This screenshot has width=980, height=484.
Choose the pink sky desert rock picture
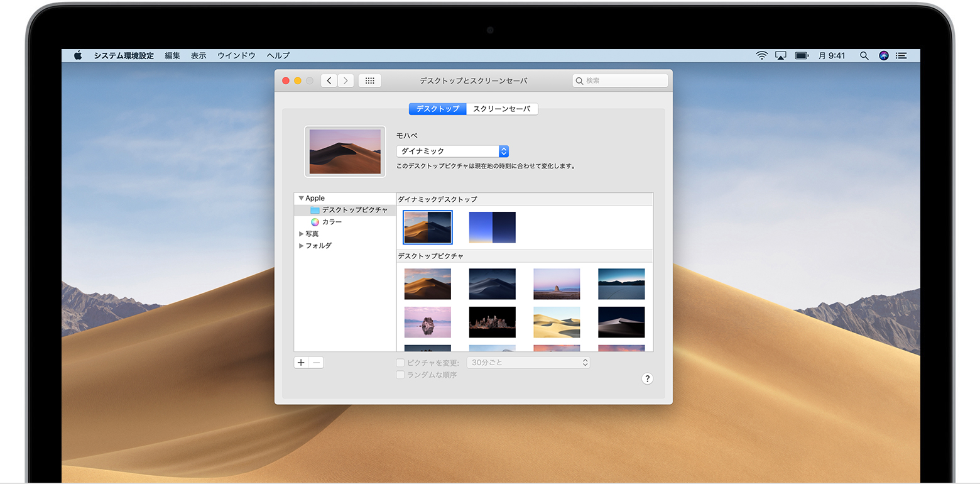point(557,284)
